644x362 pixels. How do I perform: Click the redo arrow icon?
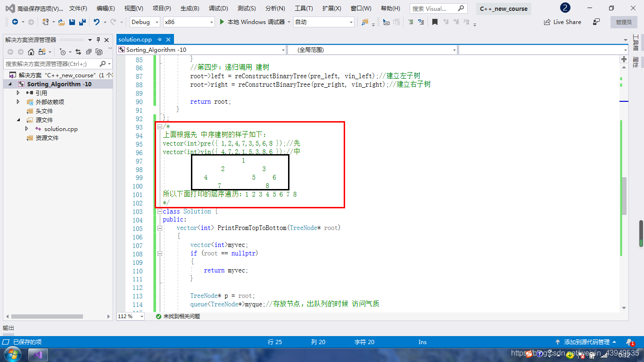pos(113,22)
